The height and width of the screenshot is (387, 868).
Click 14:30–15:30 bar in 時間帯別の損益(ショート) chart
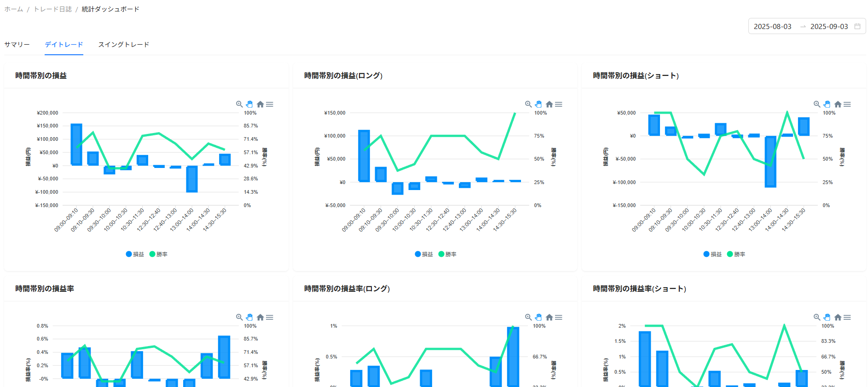(x=804, y=127)
